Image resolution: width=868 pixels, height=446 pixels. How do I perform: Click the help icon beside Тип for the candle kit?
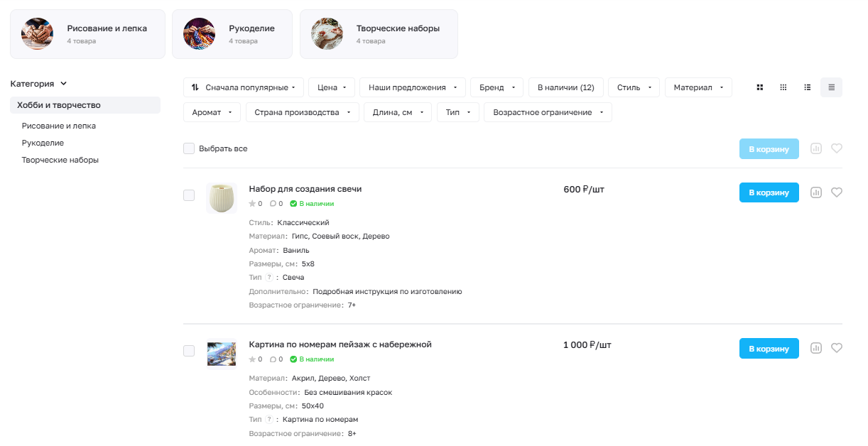click(x=269, y=277)
